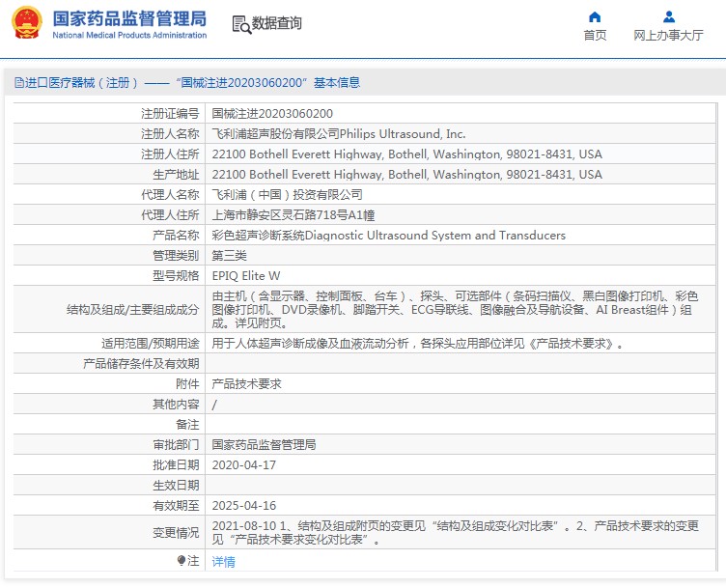Viewport: 726px width, 588px height.
Task: Select agent name 飞利浦（中国）投资有限公司
Action: (x=287, y=195)
